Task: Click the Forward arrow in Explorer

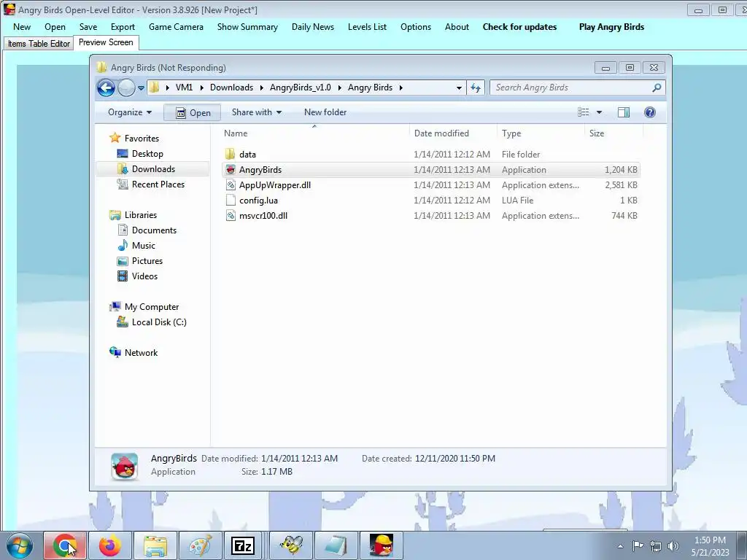Action: tap(126, 87)
